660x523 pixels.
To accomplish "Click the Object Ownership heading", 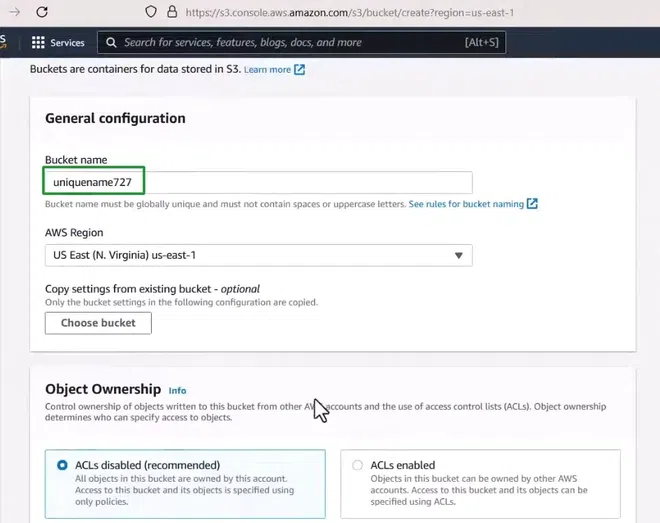I will (x=103, y=389).
